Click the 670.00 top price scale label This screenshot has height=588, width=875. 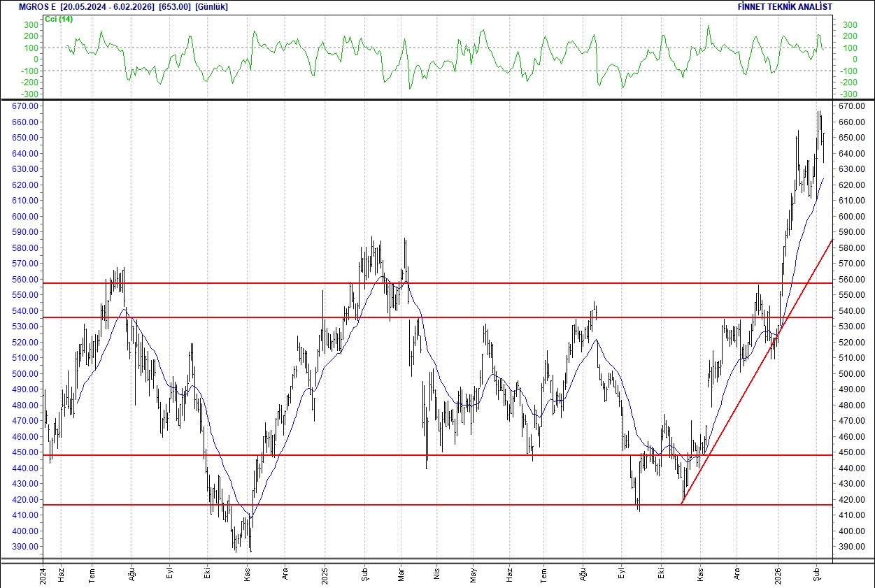27,106
